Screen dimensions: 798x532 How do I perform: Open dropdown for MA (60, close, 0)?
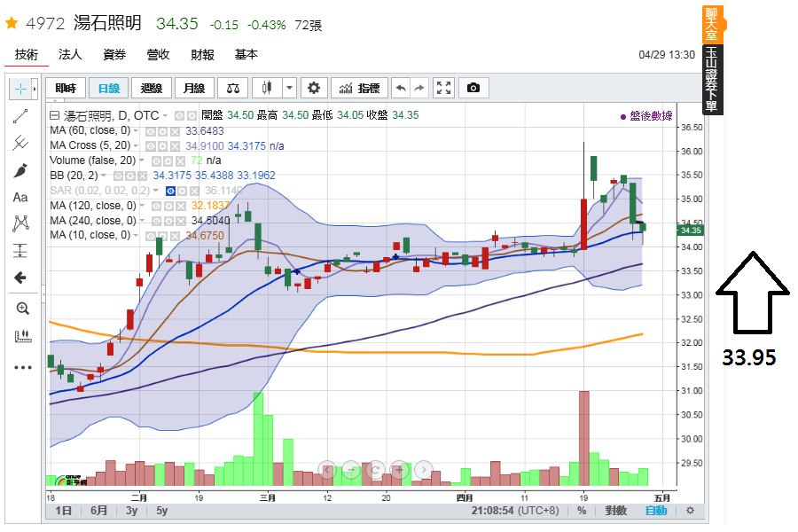(137, 131)
